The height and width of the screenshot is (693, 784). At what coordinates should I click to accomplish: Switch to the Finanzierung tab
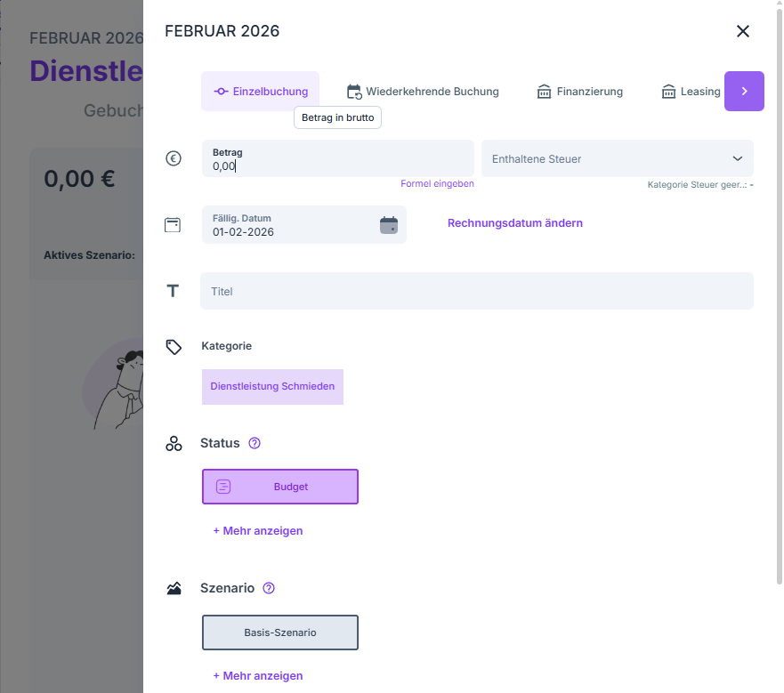(x=579, y=92)
